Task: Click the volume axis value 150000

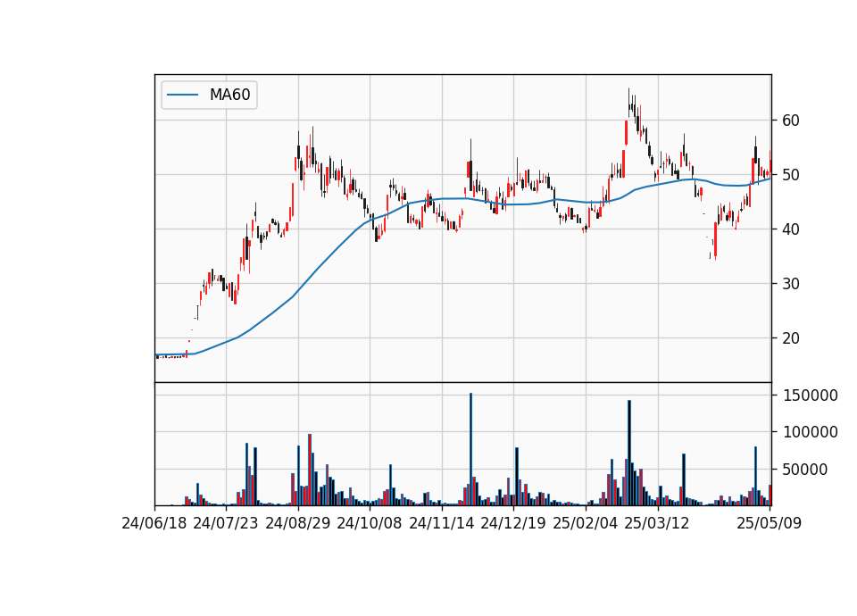Action: pos(810,395)
